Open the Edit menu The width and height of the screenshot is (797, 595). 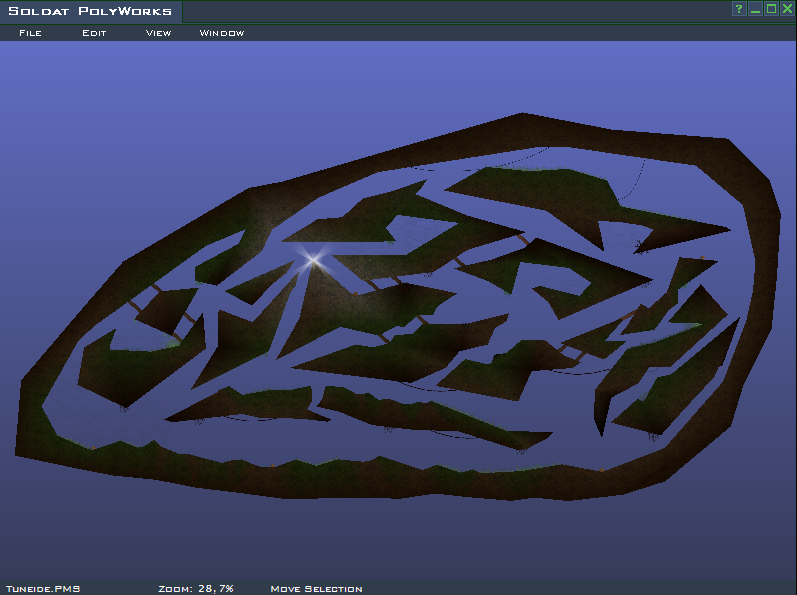[x=94, y=33]
